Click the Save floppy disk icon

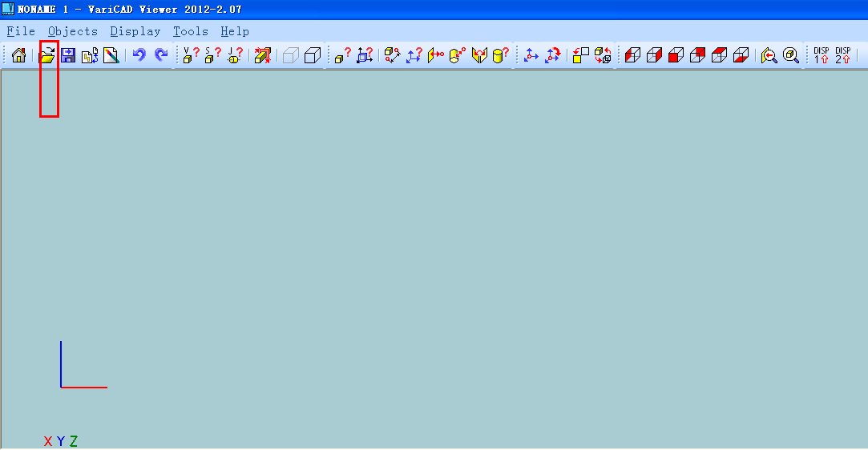point(68,55)
